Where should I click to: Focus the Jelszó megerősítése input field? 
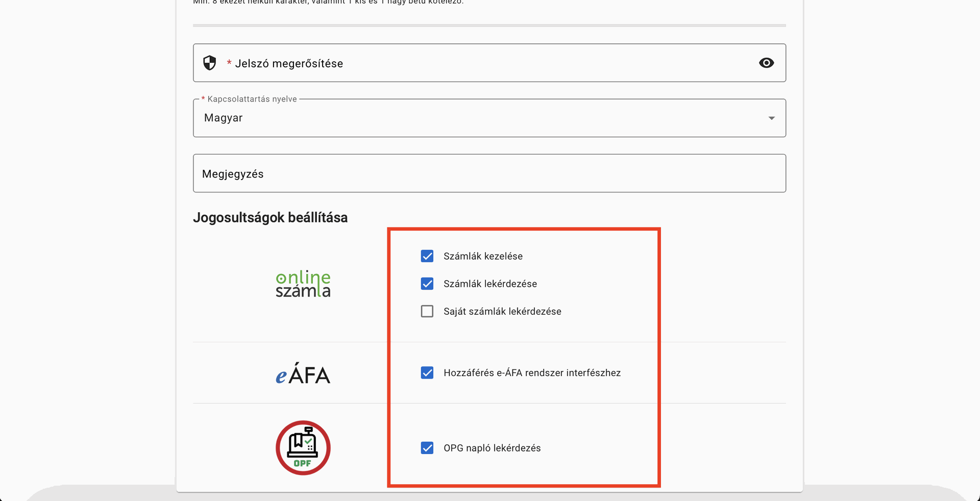[x=489, y=63]
